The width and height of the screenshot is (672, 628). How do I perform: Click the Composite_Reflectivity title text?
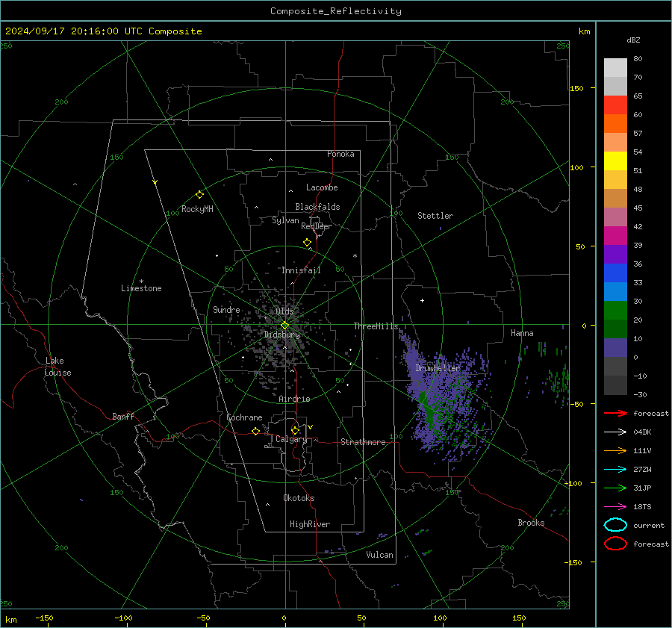tap(335, 11)
